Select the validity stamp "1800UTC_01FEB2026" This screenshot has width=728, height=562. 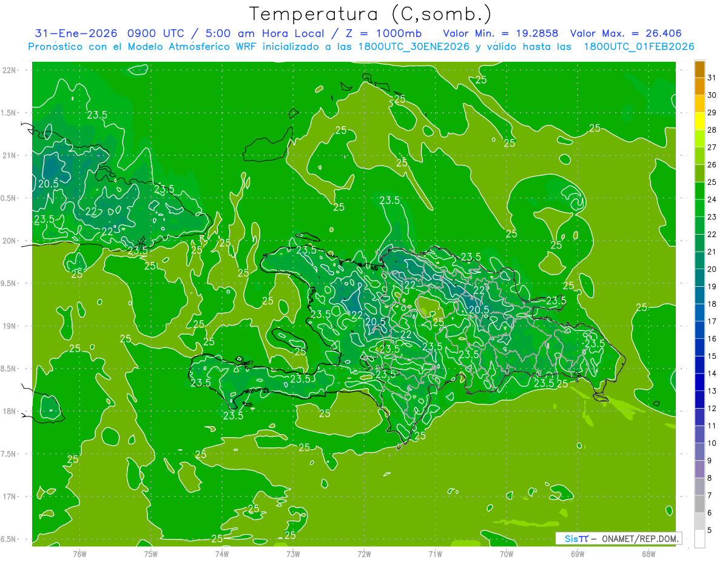click(639, 47)
